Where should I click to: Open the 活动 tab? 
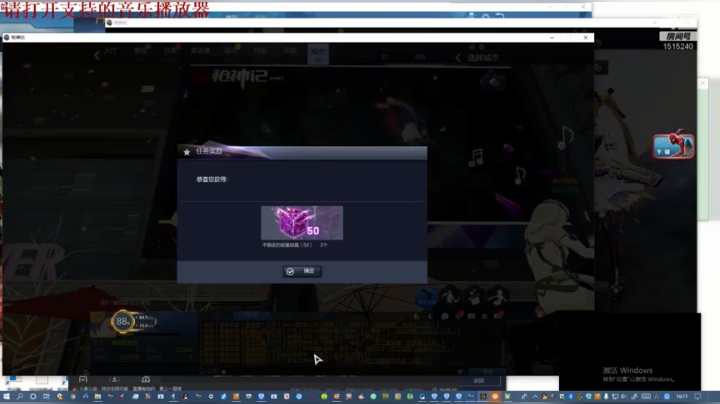230,51
